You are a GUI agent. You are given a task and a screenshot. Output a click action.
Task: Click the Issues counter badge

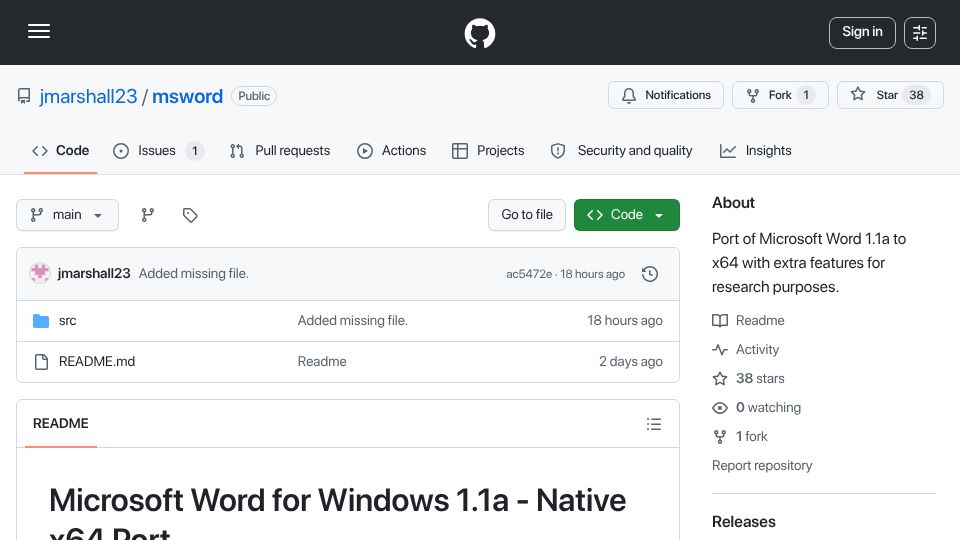(x=195, y=151)
